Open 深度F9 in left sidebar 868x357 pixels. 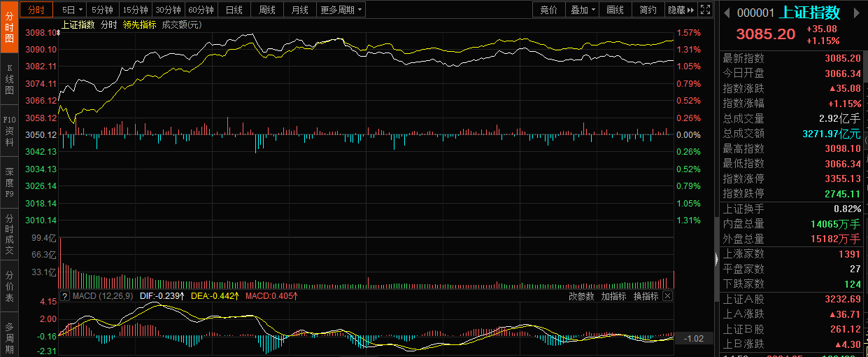pos(9,183)
